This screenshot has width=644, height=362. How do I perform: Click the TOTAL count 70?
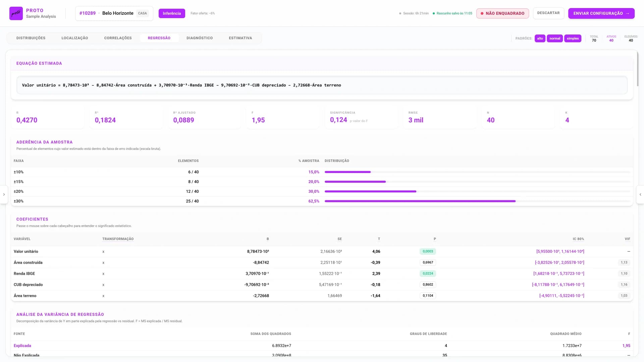[x=594, y=41]
